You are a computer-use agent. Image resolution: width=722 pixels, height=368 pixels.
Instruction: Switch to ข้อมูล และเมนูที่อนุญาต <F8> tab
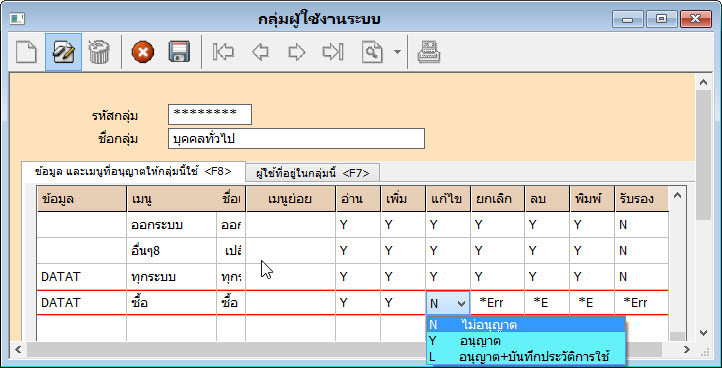click(x=133, y=172)
